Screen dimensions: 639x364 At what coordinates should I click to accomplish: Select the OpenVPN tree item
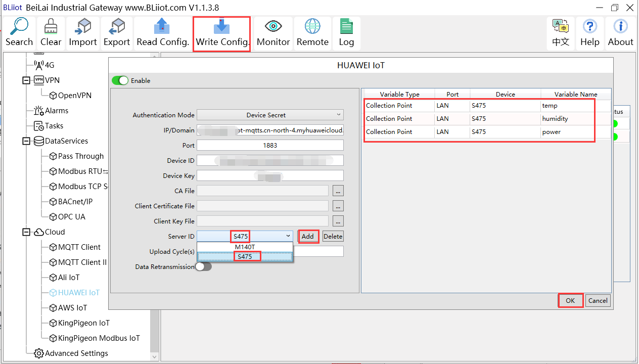[70, 96]
